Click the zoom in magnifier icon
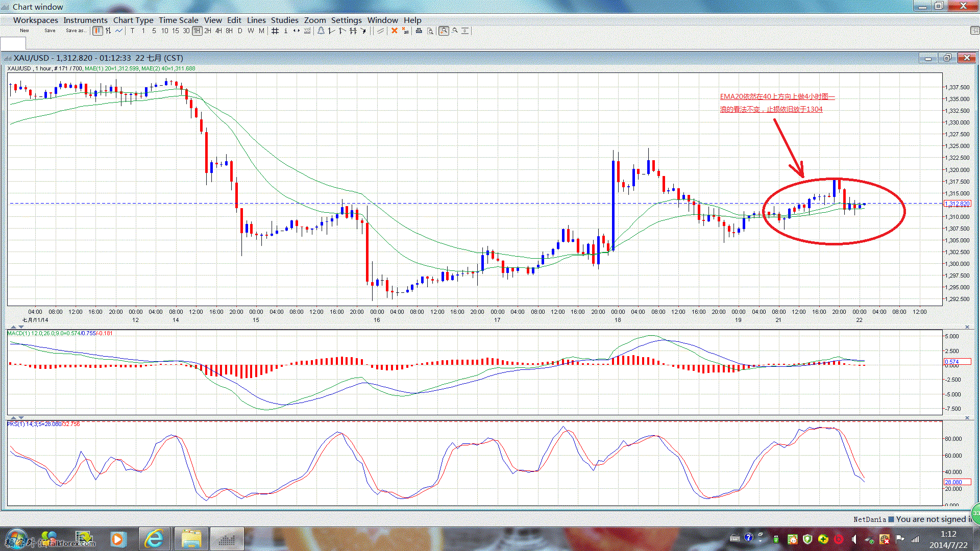The image size is (980, 551). (x=444, y=31)
